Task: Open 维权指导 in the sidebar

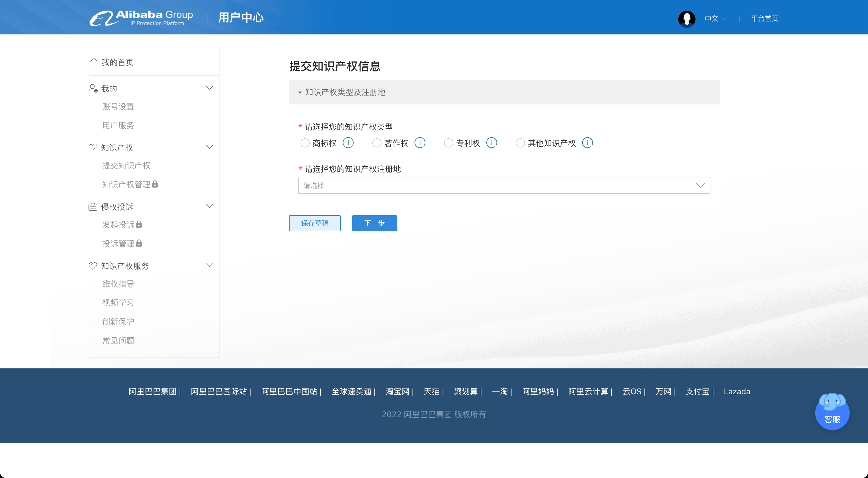Action: pyautogui.click(x=118, y=284)
